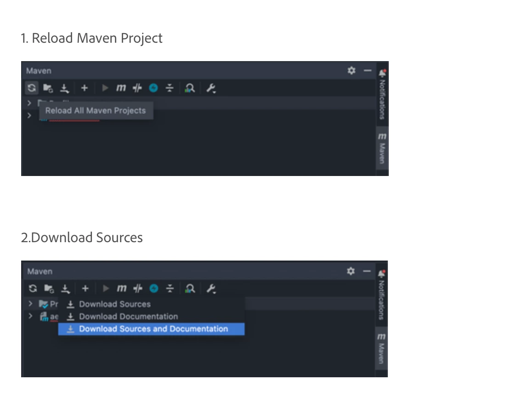Screen dimensions: 512x420
Task: Choose Download Sources menu item
Action: (x=151, y=304)
